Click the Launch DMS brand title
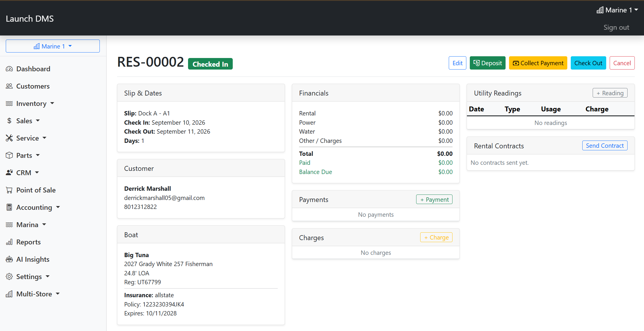The image size is (644, 331). pyautogui.click(x=30, y=18)
